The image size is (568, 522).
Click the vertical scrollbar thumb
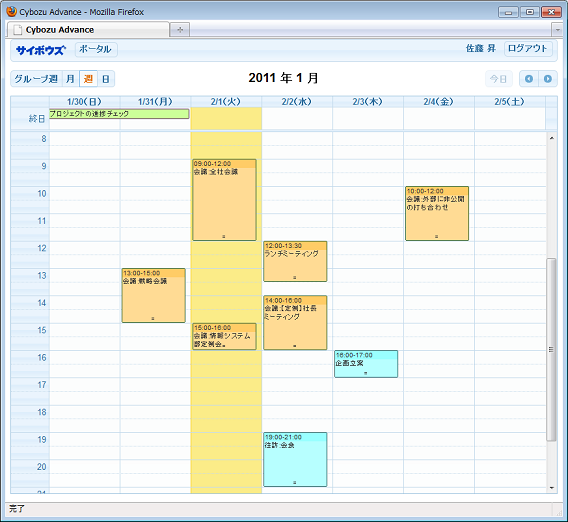[x=551, y=350]
